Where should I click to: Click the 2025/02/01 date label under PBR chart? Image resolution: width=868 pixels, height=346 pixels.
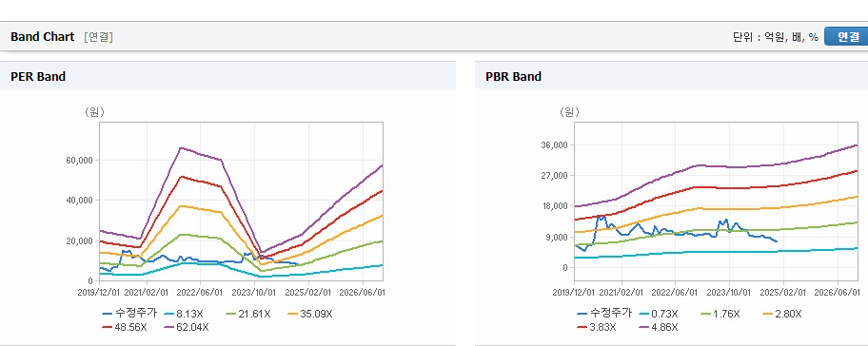point(783,292)
